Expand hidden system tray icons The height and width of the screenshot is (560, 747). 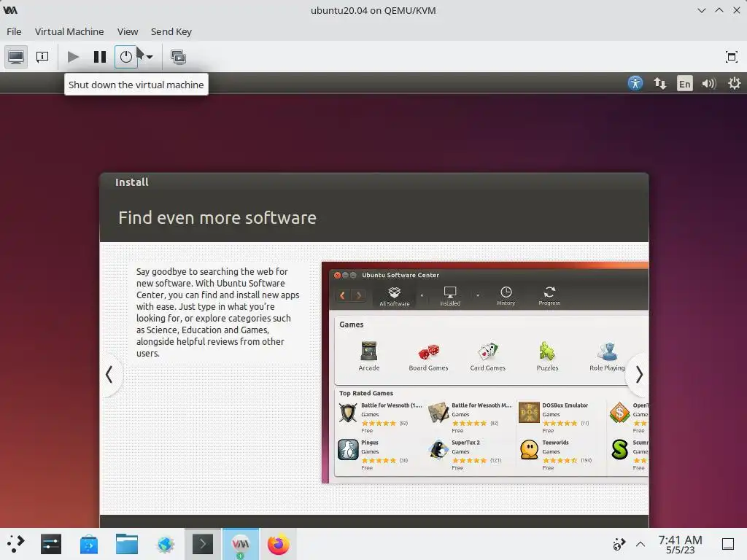click(640, 544)
